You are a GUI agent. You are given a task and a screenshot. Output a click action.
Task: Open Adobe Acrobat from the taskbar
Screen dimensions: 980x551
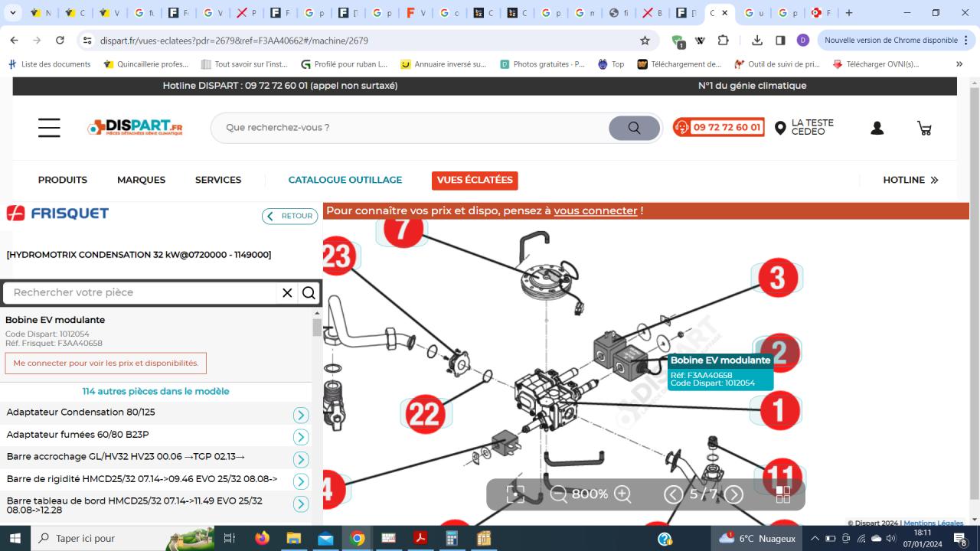(x=420, y=538)
